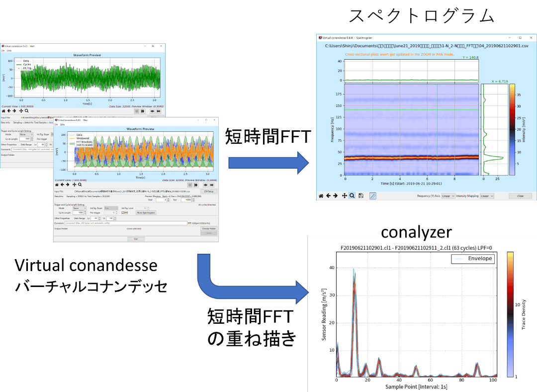The image size is (537, 392).
Task: Select the Pan tool in Spectrogram toolbar
Action: tap(345, 196)
